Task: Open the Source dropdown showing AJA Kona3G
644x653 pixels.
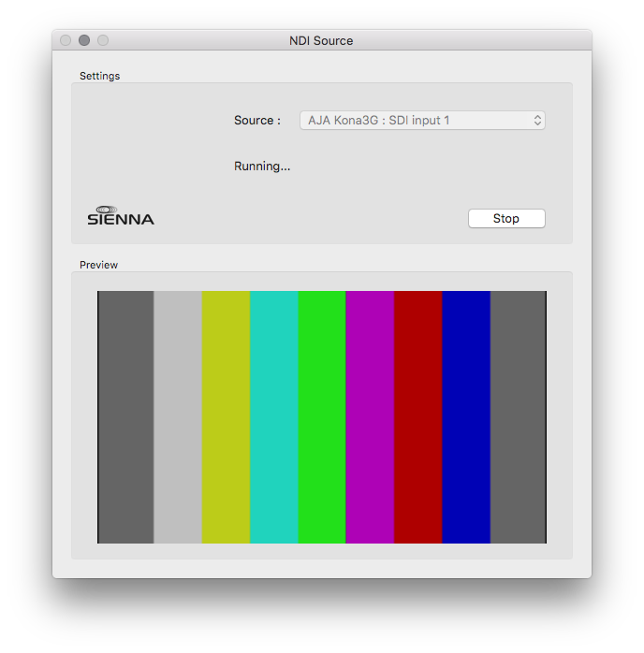Action: 422,121
